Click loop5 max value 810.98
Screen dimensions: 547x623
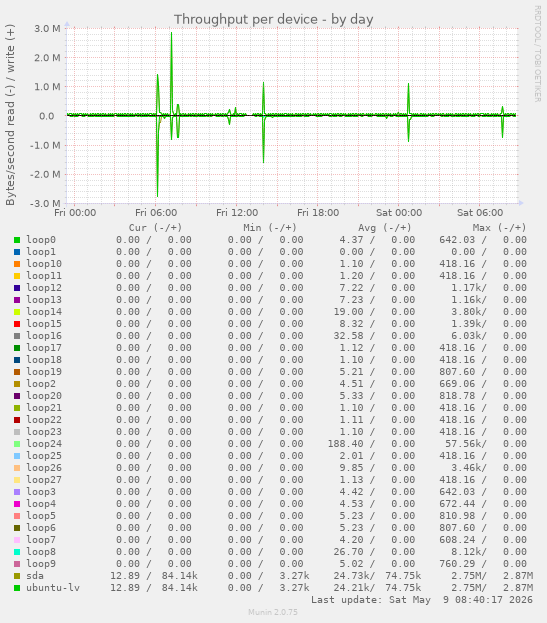click(x=457, y=516)
